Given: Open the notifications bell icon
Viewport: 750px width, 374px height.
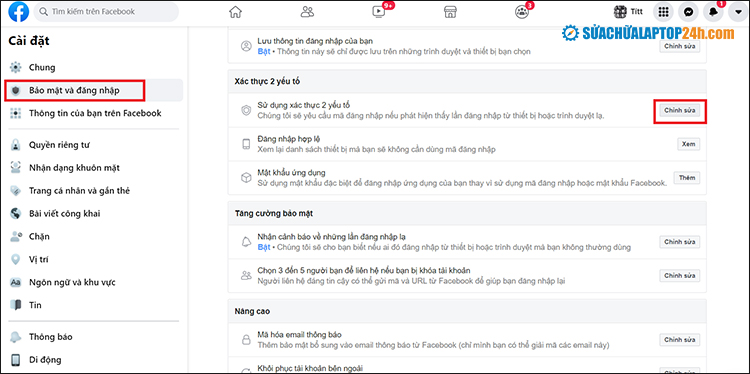Looking at the screenshot, I should click(x=713, y=12).
